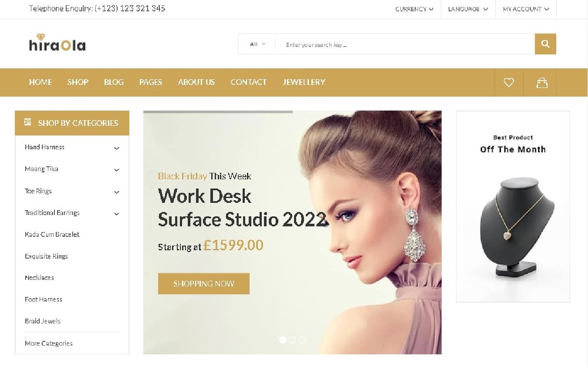The width and height of the screenshot is (588, 370).
Task: Click the £1599.00 price text
Action: click(233, 246)
